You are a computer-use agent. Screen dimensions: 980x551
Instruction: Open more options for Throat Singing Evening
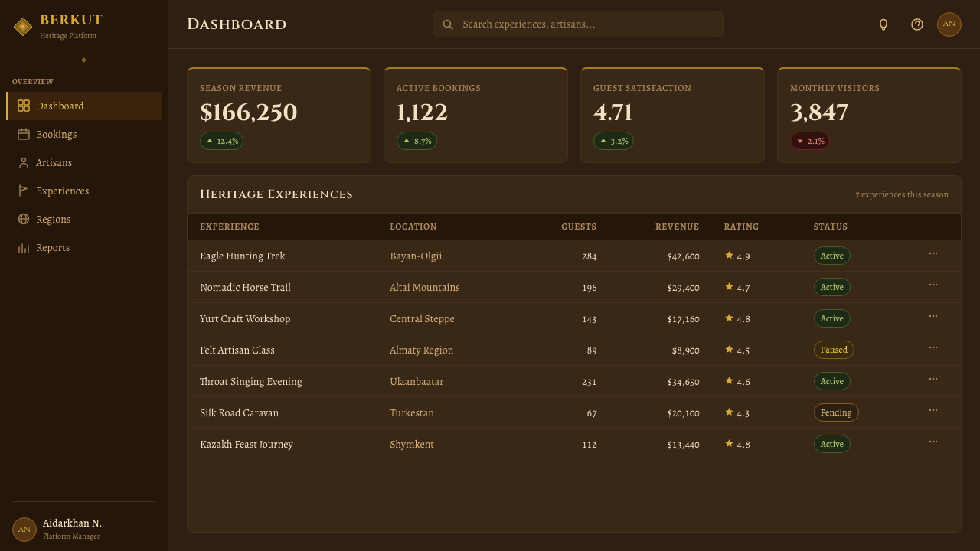pos(933,379)
